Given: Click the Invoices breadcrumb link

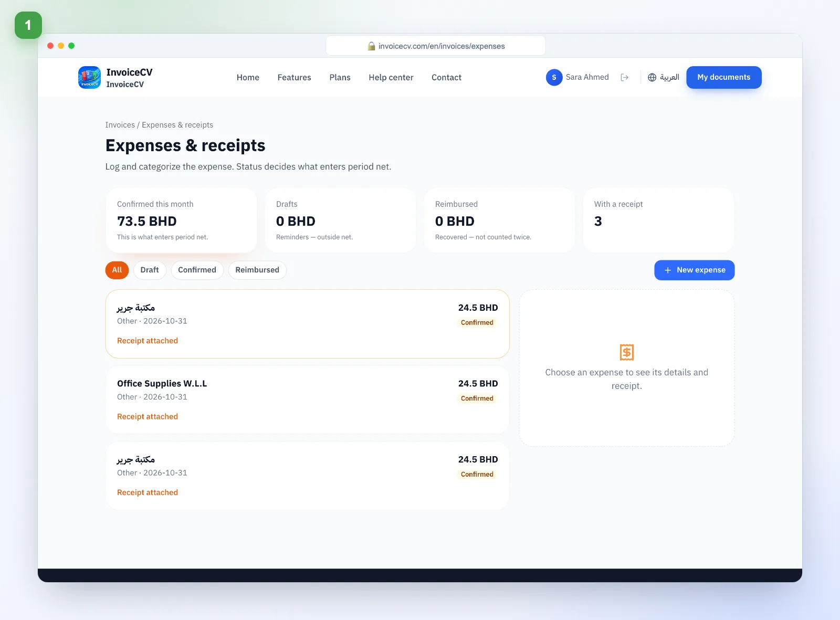Looking at the screenshot, I should coord(120,125).
